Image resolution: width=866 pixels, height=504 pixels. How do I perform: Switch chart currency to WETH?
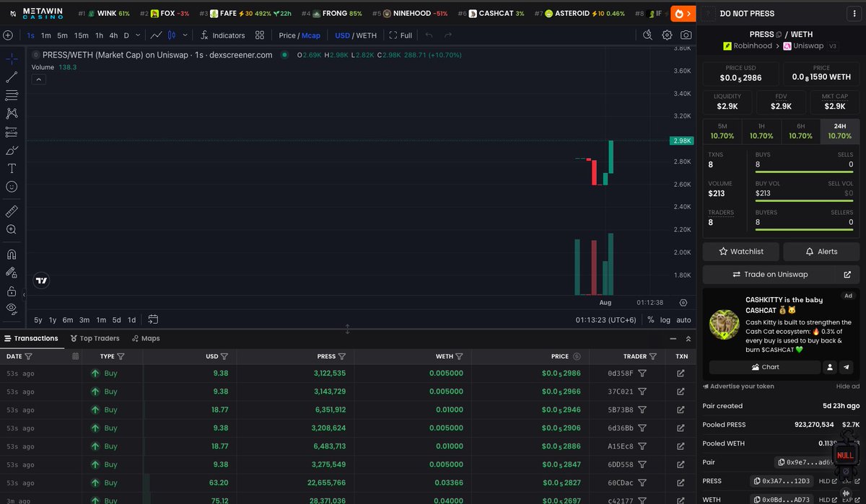(x=367, y=35)
